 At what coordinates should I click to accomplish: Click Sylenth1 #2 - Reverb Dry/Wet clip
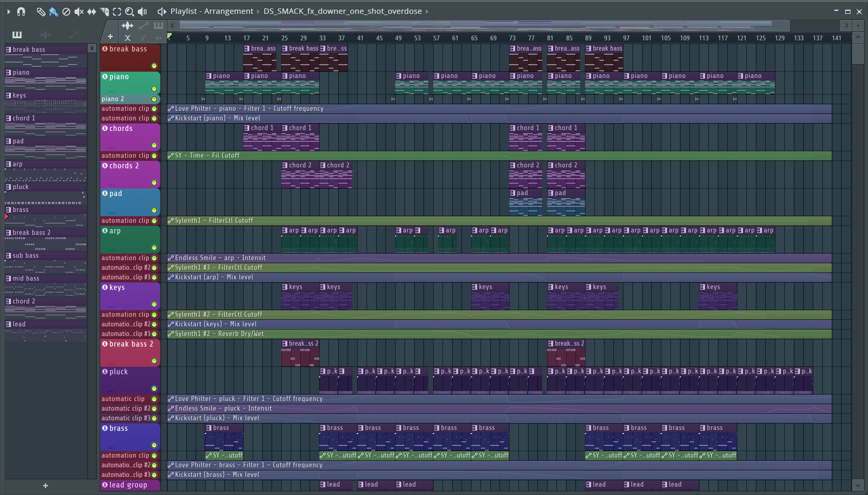(499, 334)
